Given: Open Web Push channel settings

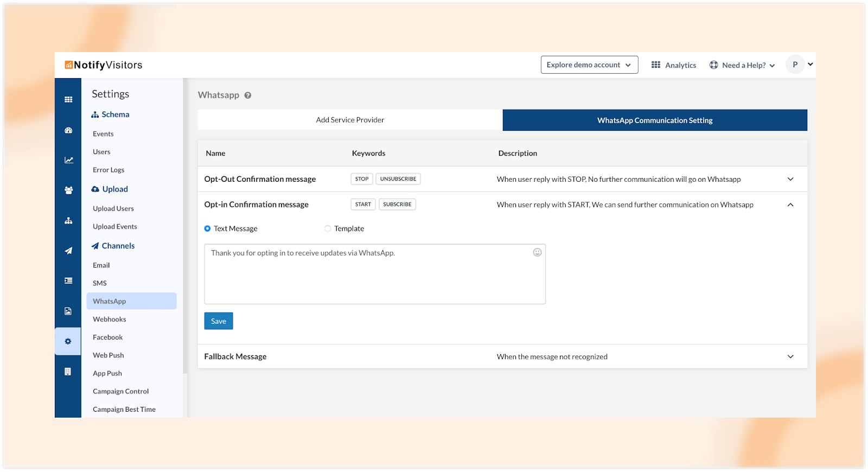Looking at the screenshot, I should tap(108, 355).
